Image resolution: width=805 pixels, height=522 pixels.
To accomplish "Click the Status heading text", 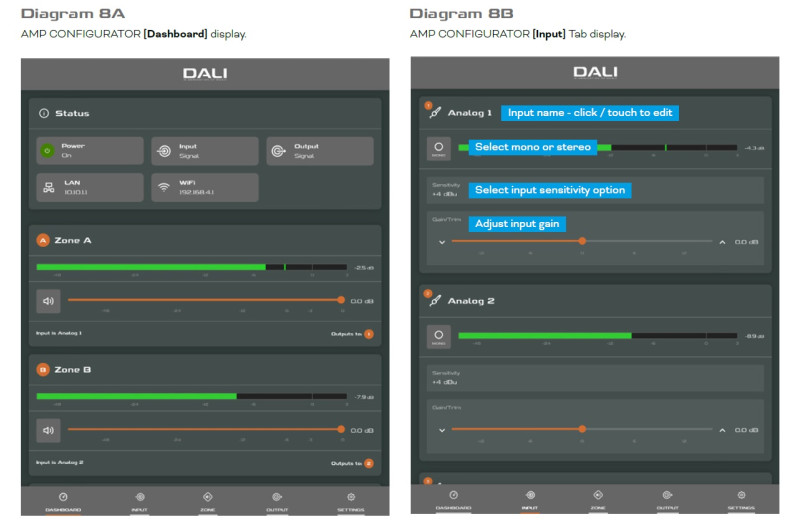I will point(72,113).
